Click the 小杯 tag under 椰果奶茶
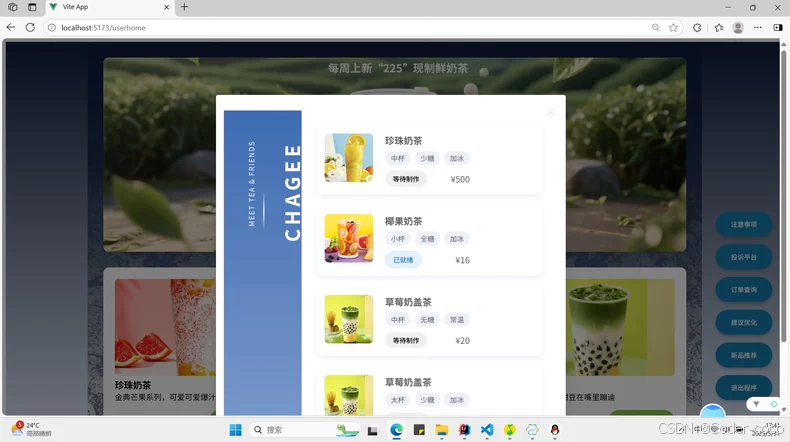 point(398,239)
